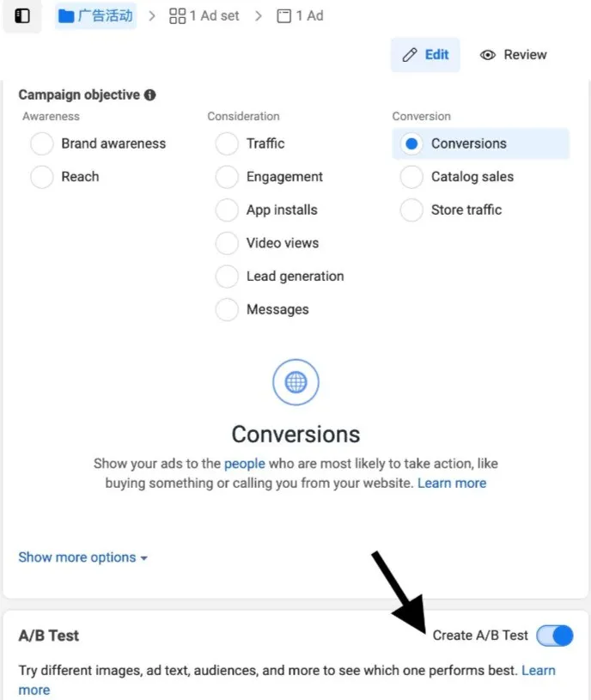This screenshot has height=700, width=591.
Task: Open Learn more link under Conversions
Action: point(452,484)
